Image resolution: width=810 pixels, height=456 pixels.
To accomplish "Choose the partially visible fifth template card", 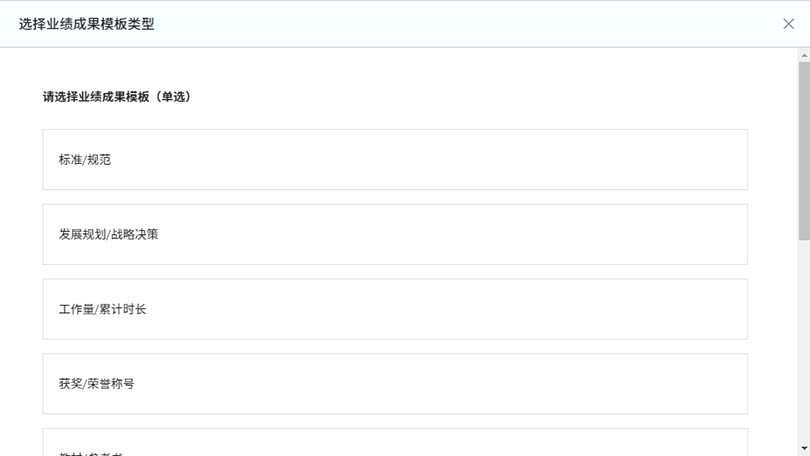I will click(x=395, y=444).
